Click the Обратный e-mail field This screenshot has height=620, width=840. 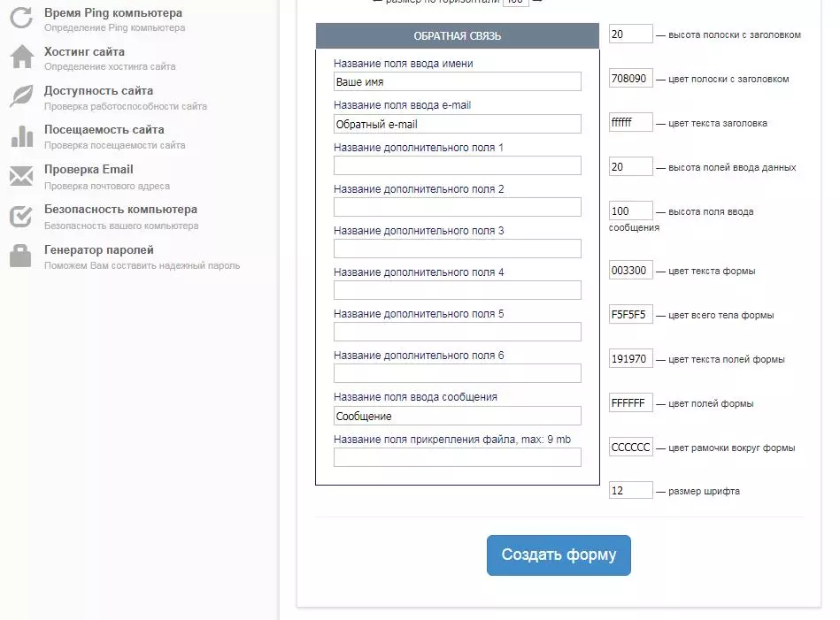[x=458, y=124]
